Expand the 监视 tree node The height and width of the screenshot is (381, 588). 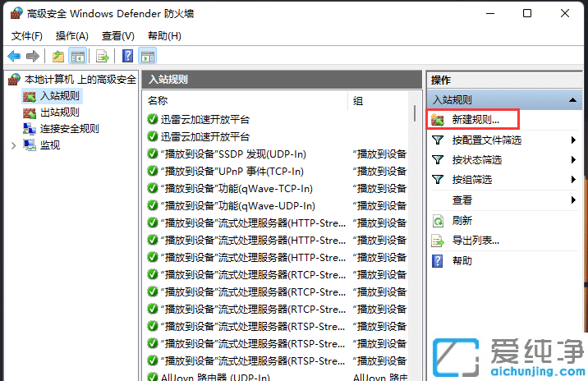(13, 145)
